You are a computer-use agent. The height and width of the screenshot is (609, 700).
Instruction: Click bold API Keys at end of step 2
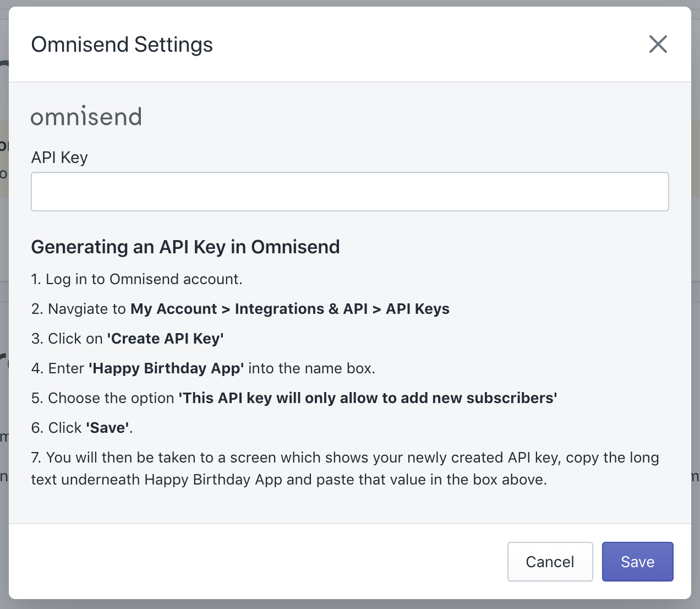pos(418,309)
